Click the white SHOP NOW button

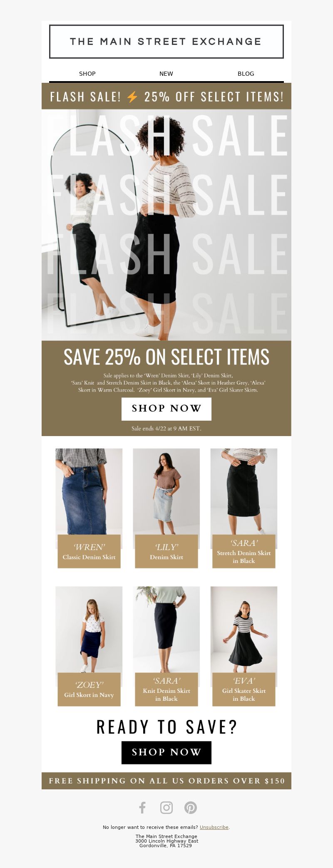coord(166,409)
